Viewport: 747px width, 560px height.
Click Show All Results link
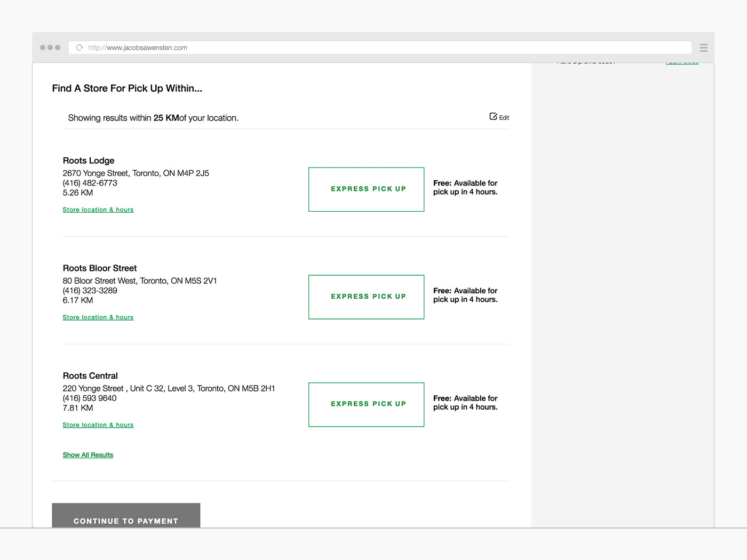[x=88, y=455]
